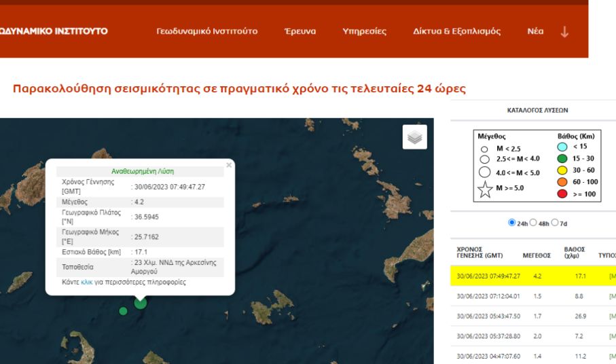The image size is (616, 364).
Task: Click the down arrow in navigation bar
Action: point(564,32)
